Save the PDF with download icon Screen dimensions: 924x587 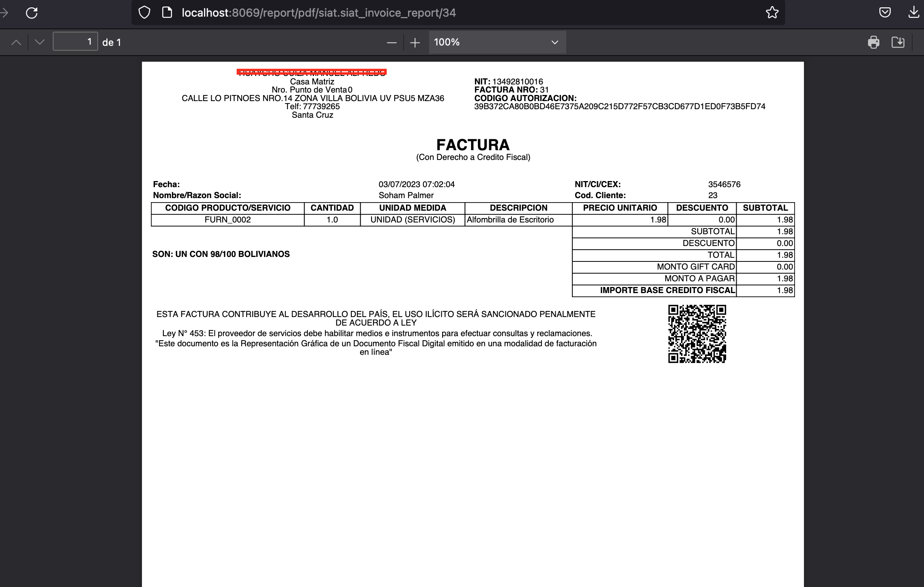tap(898, 42)
